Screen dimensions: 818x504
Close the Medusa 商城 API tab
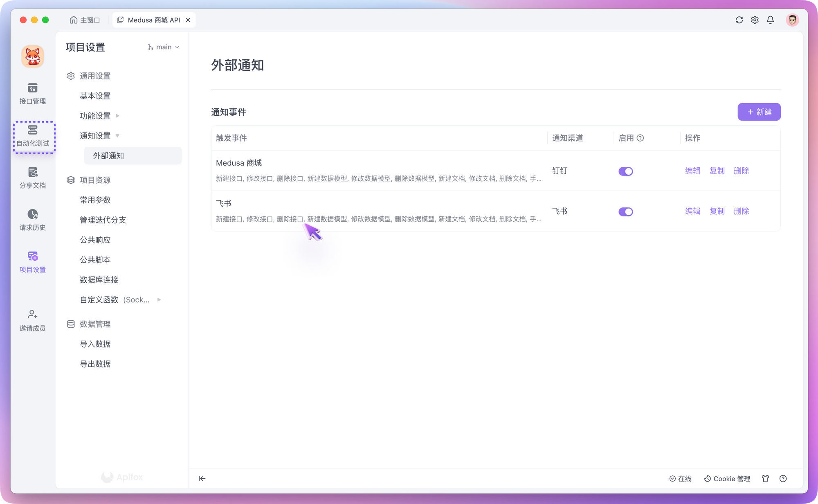pos(188,20)
